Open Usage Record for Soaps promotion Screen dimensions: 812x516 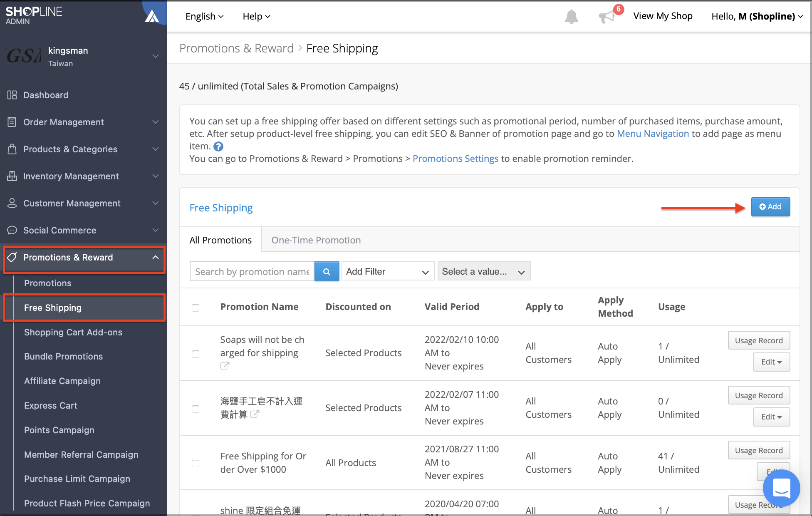(x=759, y=340)
